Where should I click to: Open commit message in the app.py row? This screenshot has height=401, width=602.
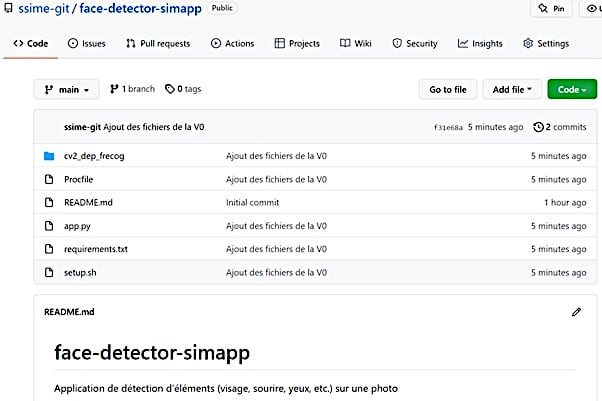(276, 226)
